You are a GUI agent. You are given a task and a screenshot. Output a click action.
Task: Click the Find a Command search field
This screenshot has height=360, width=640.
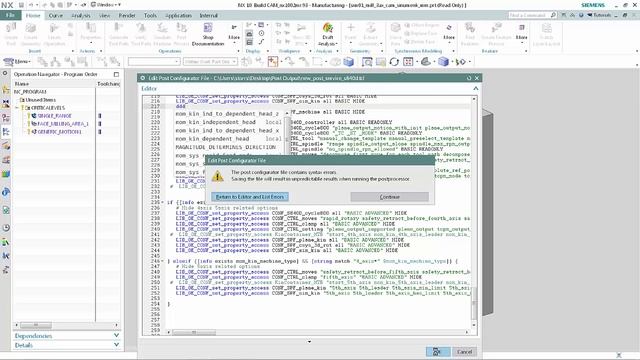(x=532, y=15)
